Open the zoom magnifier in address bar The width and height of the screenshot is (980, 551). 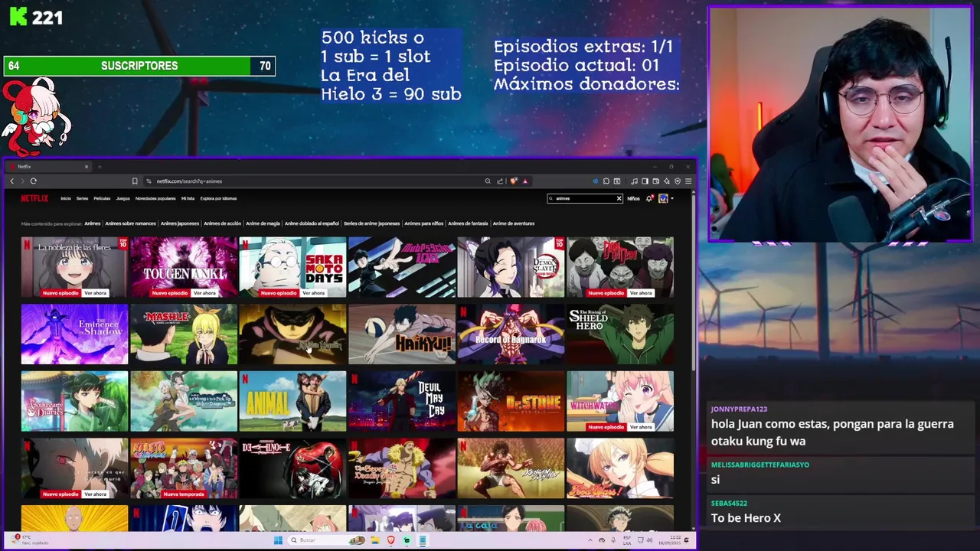488,181
